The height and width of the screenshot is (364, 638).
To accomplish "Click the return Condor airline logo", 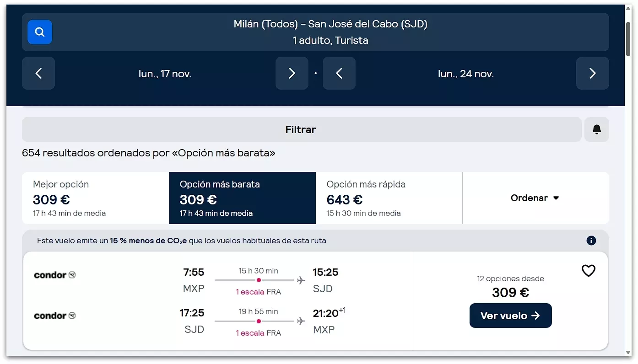I will (x=55, y=316).
